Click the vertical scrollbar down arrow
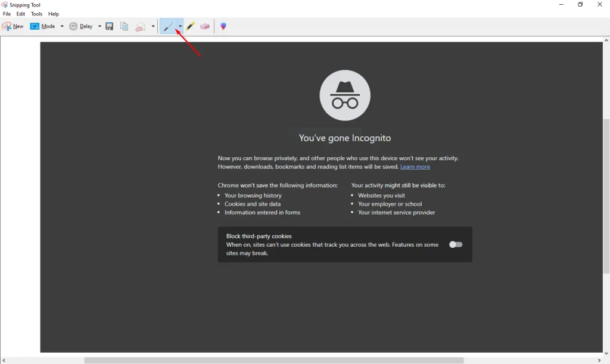This screenshot has width=610, height=364. (x=606, y=353)
